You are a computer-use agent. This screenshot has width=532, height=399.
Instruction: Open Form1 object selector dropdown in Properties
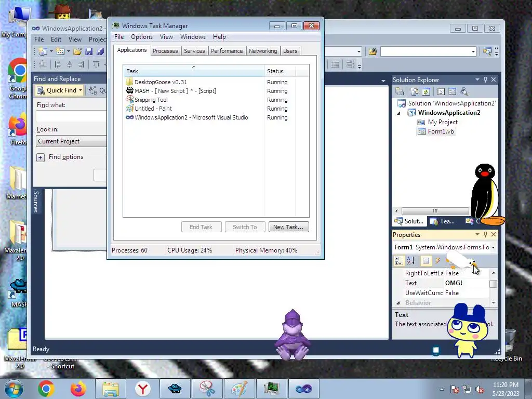tap(493, 247)
